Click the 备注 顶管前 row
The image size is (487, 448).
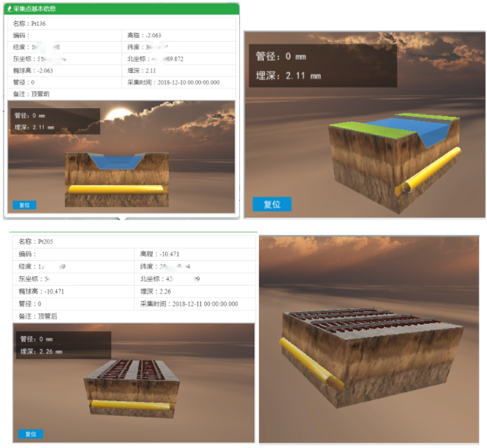(x=34, y=94)
